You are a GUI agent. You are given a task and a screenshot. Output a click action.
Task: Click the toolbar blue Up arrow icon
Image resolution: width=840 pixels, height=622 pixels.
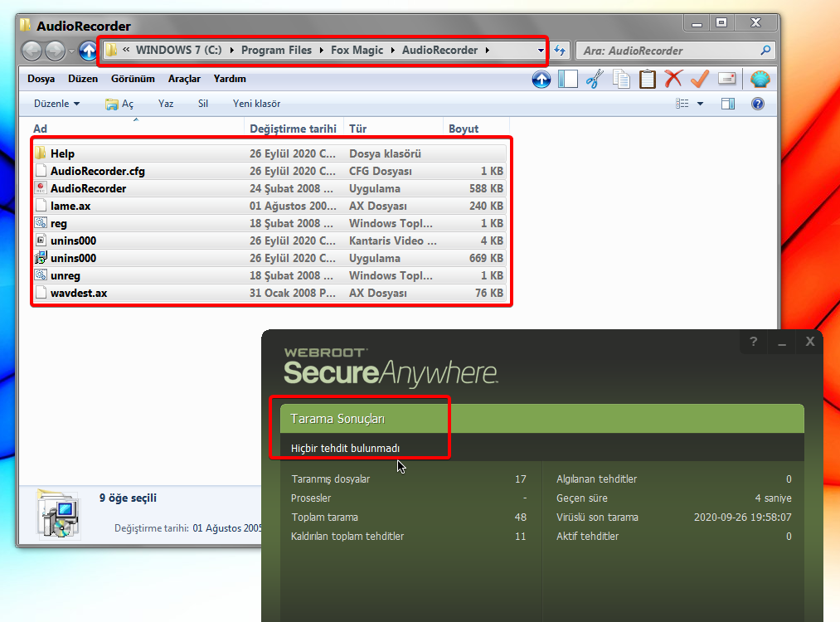click(x=541, y=80)
